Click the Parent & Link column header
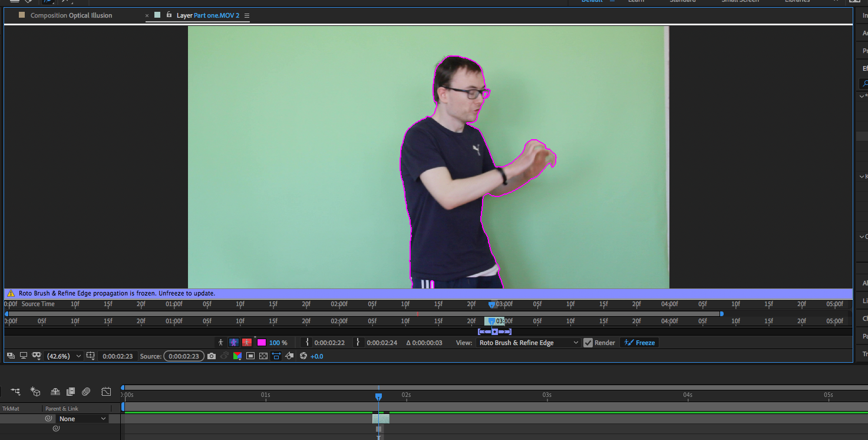The image size is (868, 440). pos(62,409)
